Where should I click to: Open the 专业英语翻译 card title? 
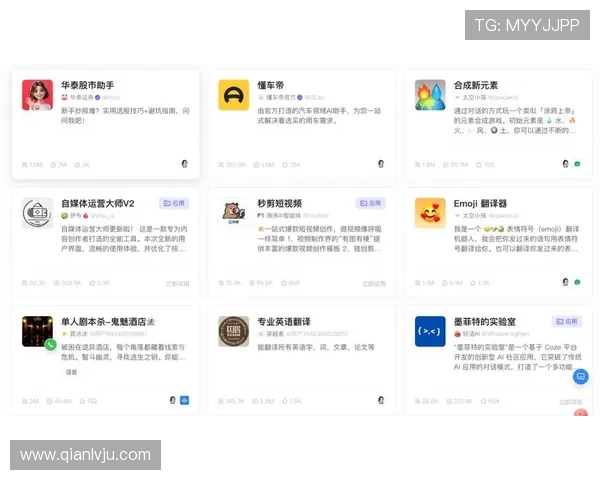click(284, 322)
